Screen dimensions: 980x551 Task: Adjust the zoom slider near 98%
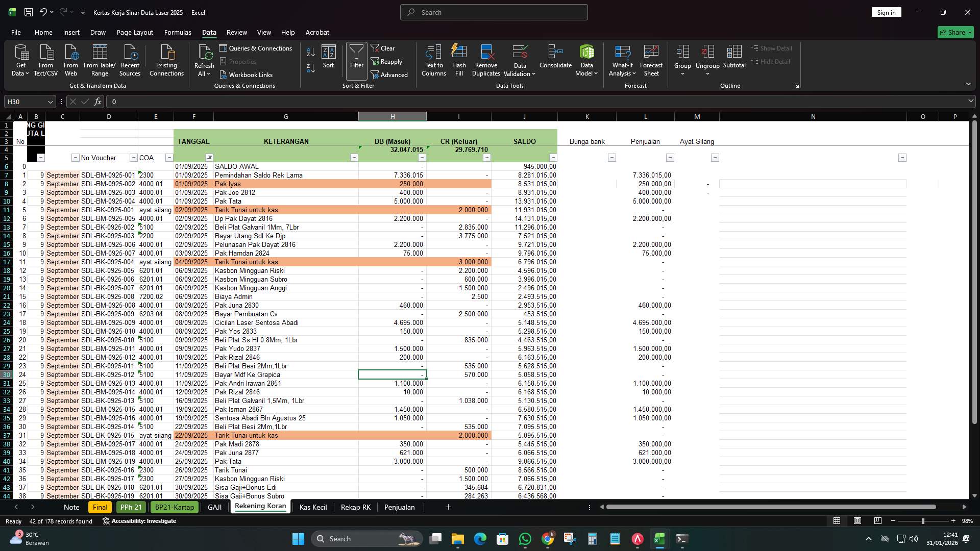pyautogui.click(x=924, y=521)
